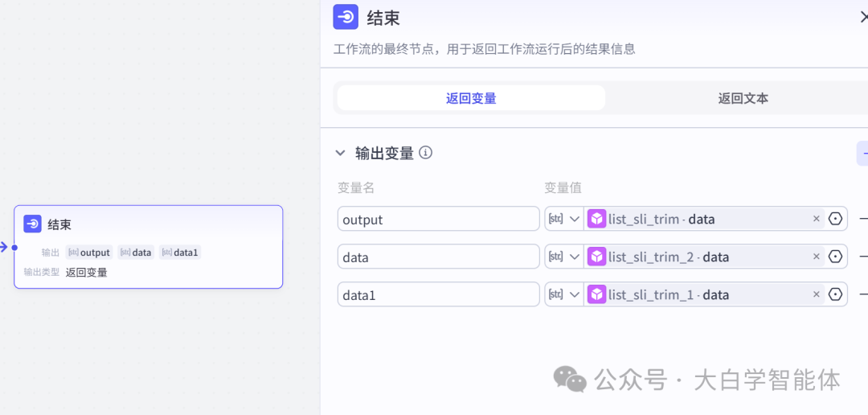Click the 结束 title in the panel header
The height and width of the screenshot is (415, 868).
(x=383, y=18)
